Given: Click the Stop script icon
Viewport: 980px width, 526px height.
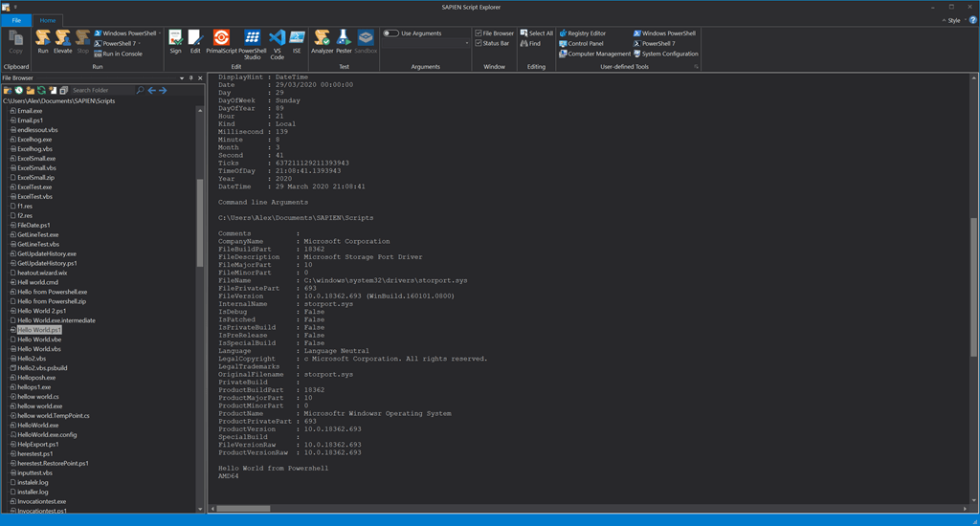Looking at the screenshot, I should (x=82, y=42).
